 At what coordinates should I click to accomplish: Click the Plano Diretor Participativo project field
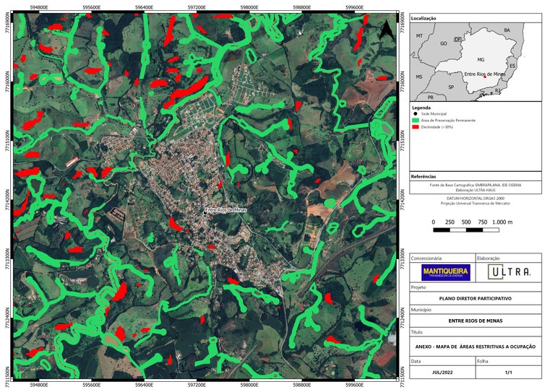click(476, 297)
